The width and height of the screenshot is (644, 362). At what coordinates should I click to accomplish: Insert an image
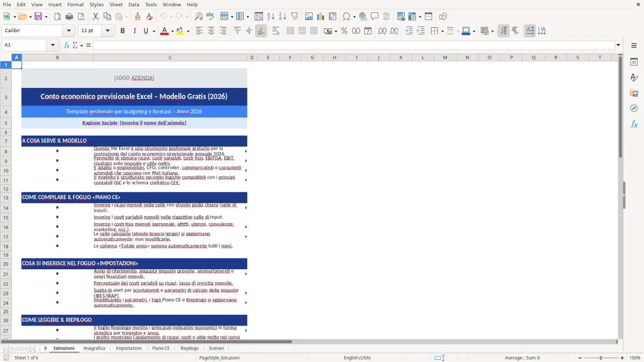pos(309,17)
